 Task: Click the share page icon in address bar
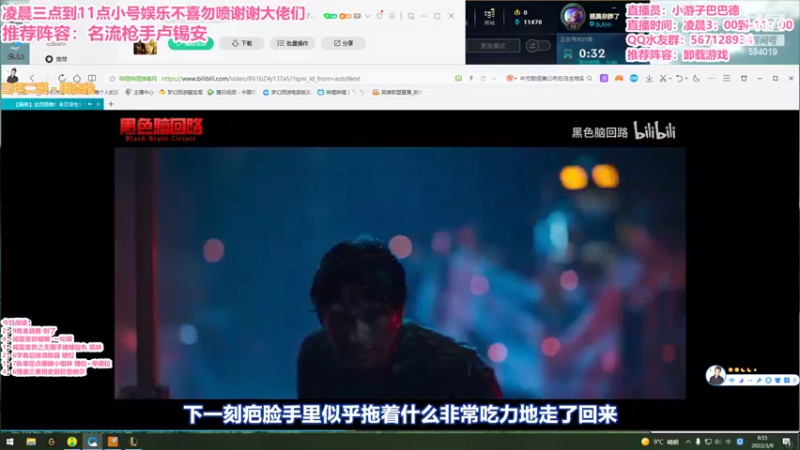[x=483, y=78]
